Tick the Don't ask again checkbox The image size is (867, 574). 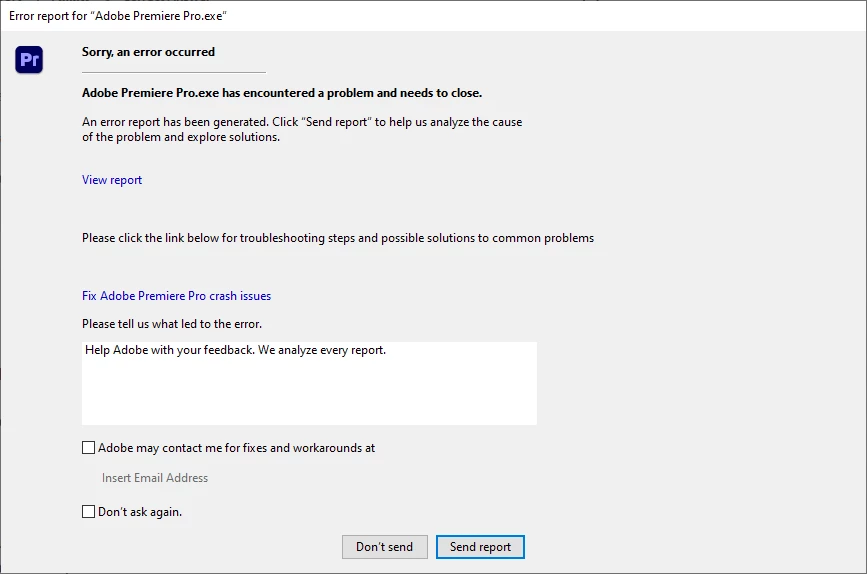pyautogui.click(x=88, y=512)
